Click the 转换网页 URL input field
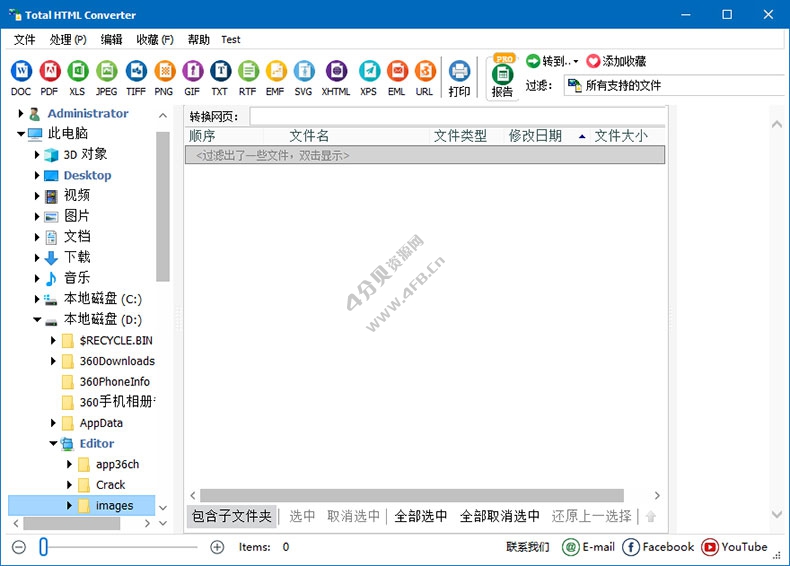Image resolution: width=790 pixels, height=566 pixels. 457,116
